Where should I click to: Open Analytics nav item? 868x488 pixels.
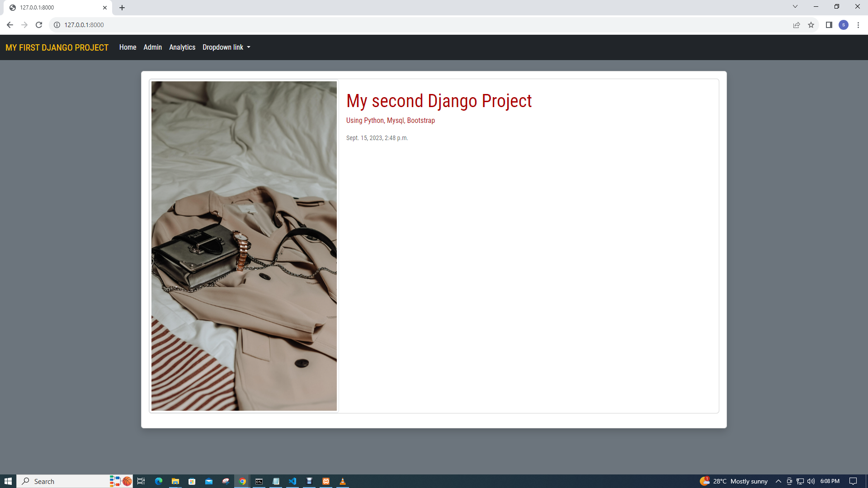coord(182,47)
